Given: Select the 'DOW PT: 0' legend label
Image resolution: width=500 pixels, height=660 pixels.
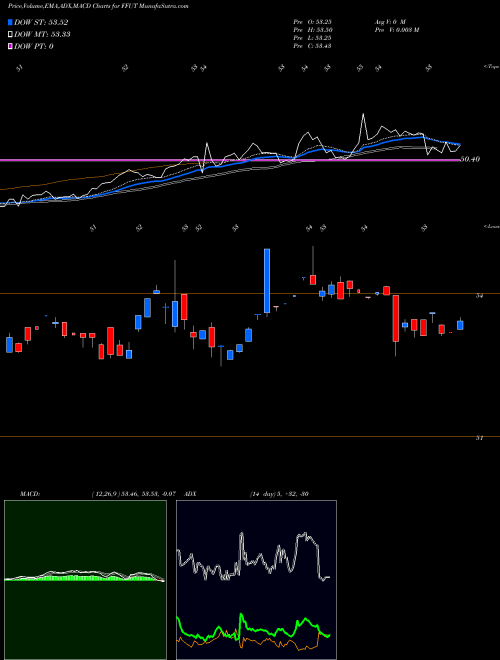Looking at the screenshot, I should pyautogui.click(x=34, y=46).
